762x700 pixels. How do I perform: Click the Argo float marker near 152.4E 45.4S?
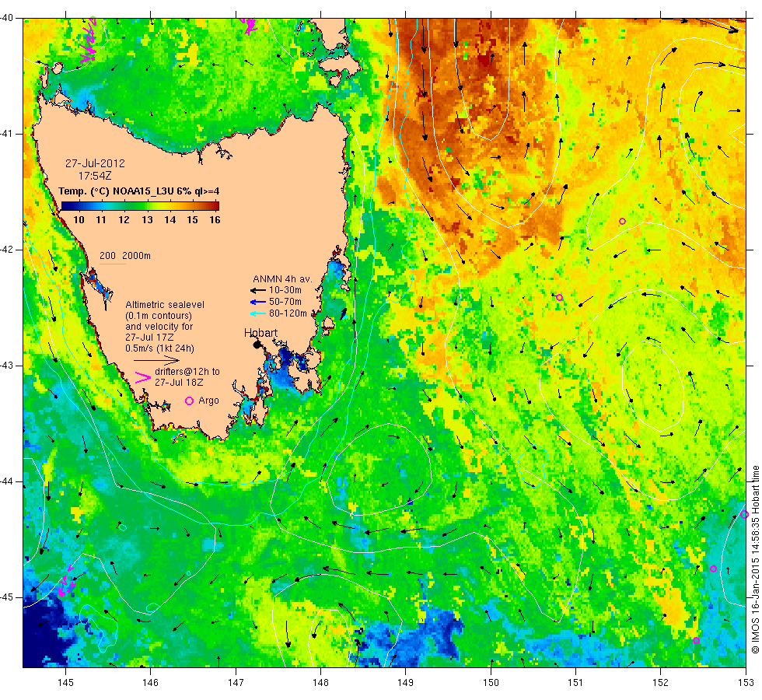pyautogui.click(x=696, y=640)
